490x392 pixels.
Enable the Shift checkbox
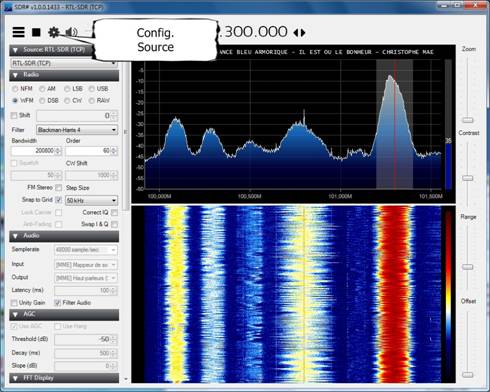click(x=14, y=115)
